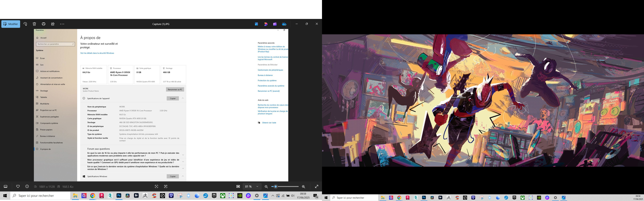Open Epic Games Launcher on Photos-screen taskbar
Viewport: 644px width, 201px height.
tap(214, 196)
